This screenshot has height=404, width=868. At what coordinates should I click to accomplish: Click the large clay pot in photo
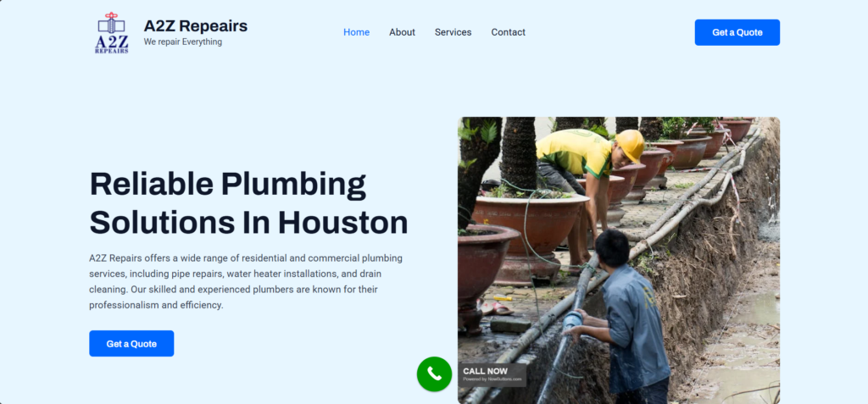pos(530,226)
